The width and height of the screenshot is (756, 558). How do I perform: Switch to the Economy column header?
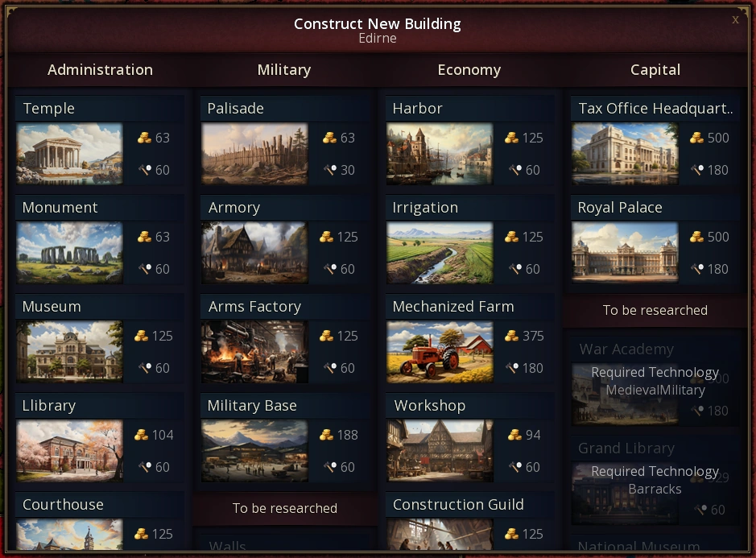click(469, 70)
